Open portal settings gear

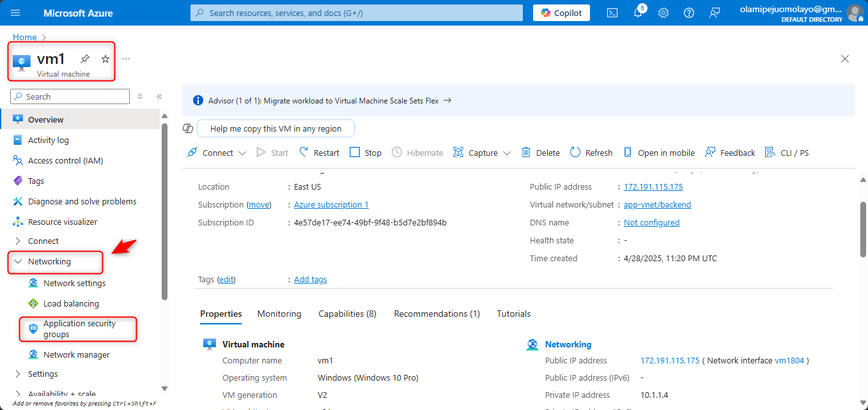click(x=663, y=13)
